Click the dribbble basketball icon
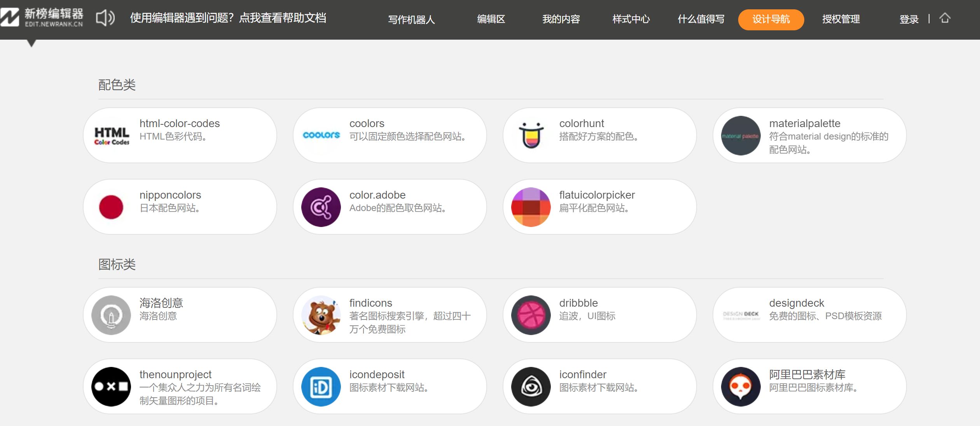The height and width of the screenshot is (426, 980). coord(531,315)
